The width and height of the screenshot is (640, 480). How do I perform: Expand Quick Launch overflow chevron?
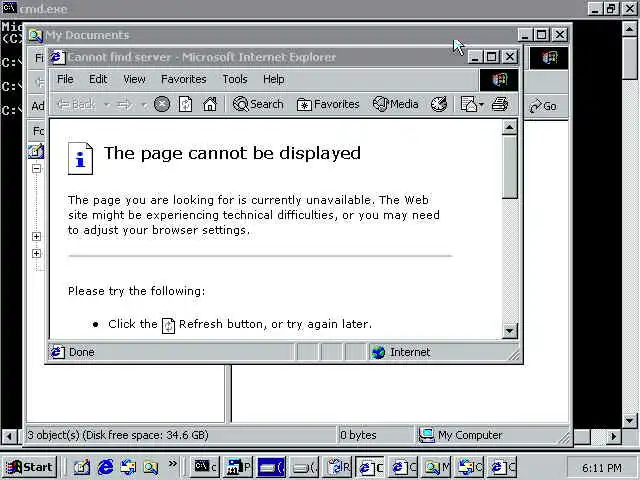(x=173, y=463)
